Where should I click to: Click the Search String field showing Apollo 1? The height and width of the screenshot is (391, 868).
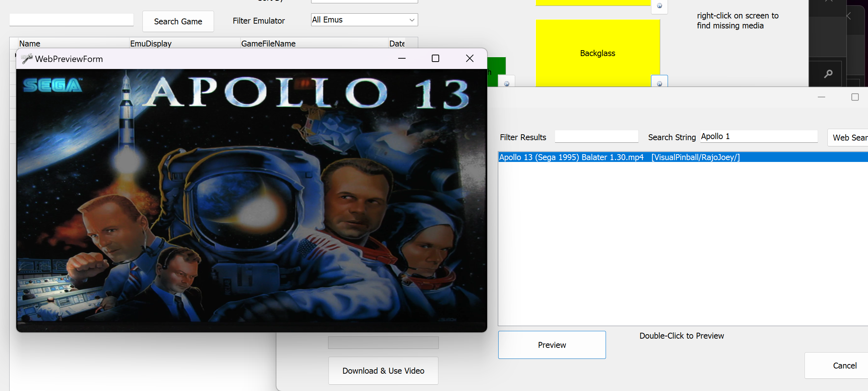(758, 136)
